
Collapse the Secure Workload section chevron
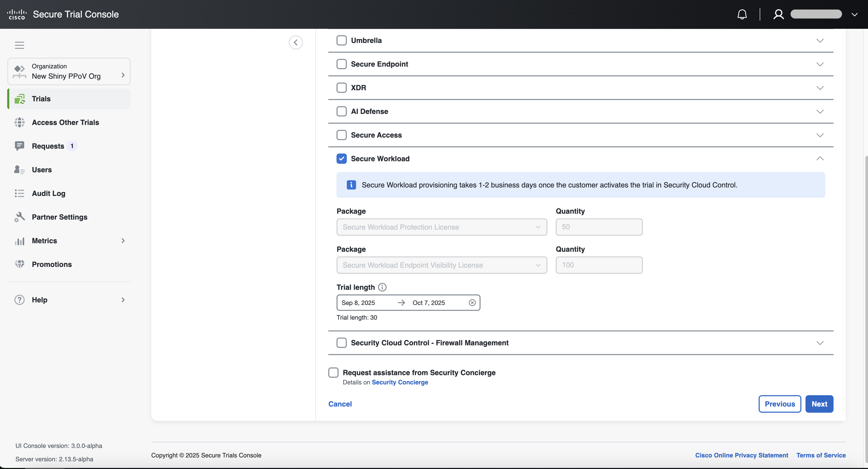point(820,158)
